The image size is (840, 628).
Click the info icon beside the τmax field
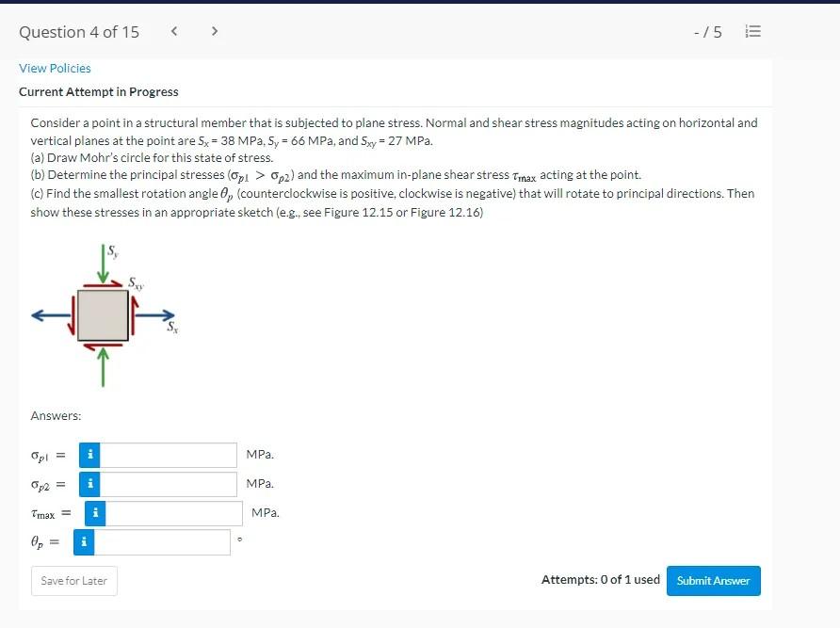point(94,513)
